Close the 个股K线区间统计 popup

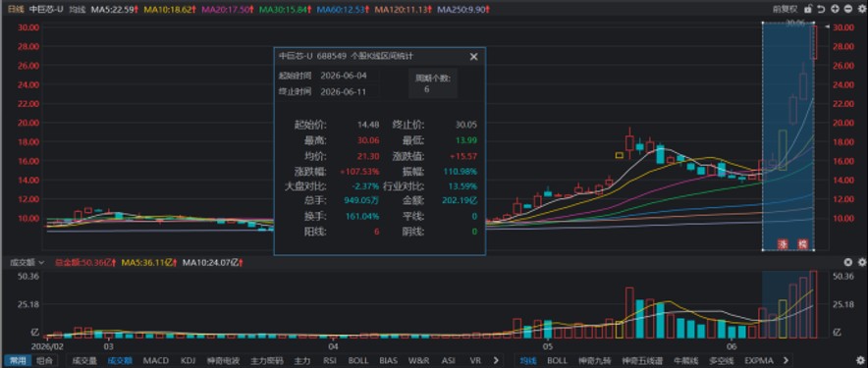click(473, 57)
